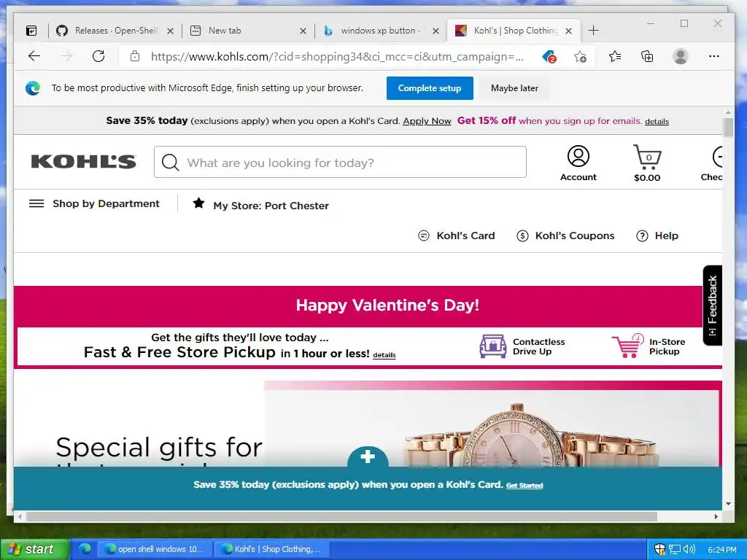The width and height of the screenshot is (747, 560).
Task: Click Get Started link in teal banner
Action: pyautogui.click(x=524, y=485)
